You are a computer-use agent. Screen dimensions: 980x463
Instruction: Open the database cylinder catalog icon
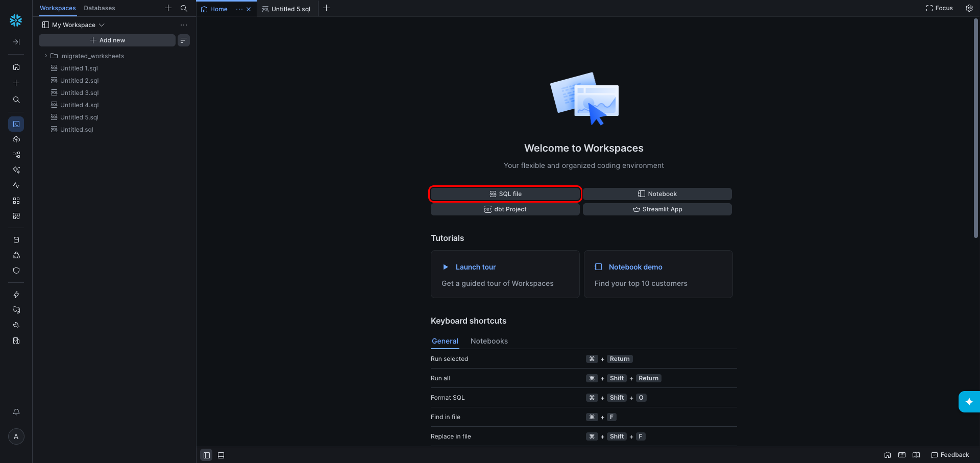pos(16,240)
